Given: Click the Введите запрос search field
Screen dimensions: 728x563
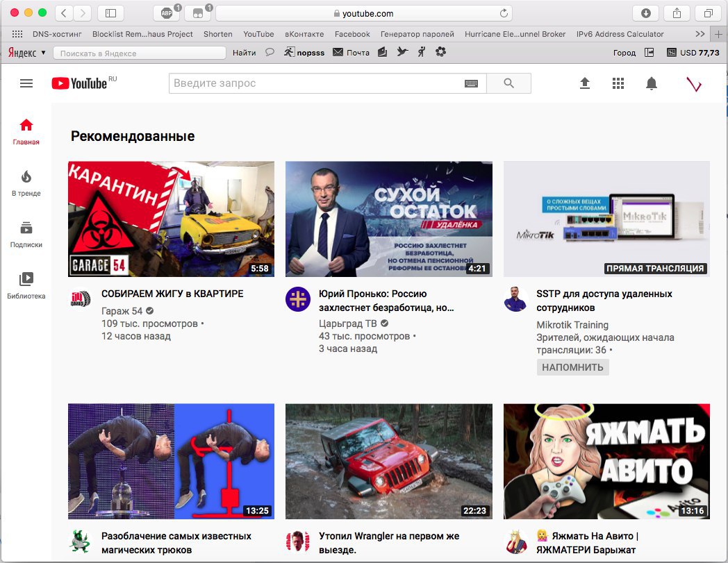Looking at the screenshot, I should pyautogui.click(x=327, y=83).
